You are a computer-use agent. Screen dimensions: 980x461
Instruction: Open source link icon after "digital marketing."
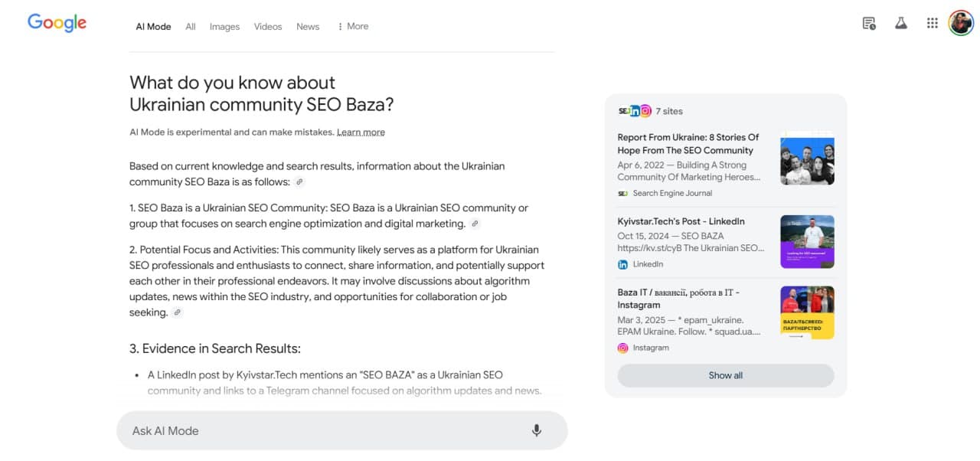tap(475, 224)
